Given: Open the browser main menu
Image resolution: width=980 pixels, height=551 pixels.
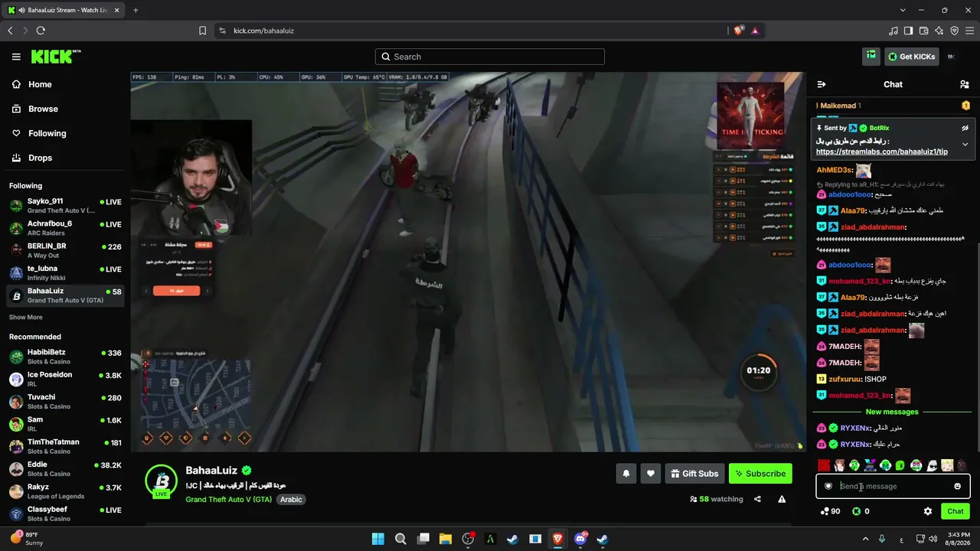Looking at the screenshot, I should tap(970, 31).
